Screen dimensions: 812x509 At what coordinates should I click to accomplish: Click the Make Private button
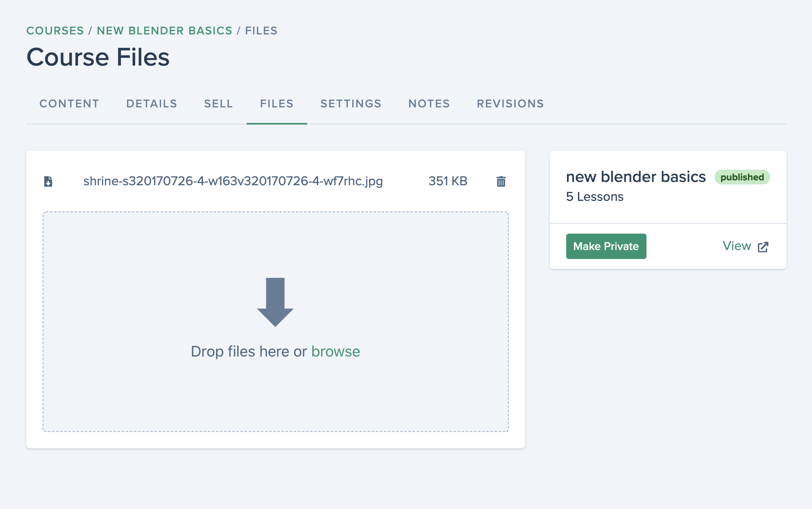click(606, 246)
